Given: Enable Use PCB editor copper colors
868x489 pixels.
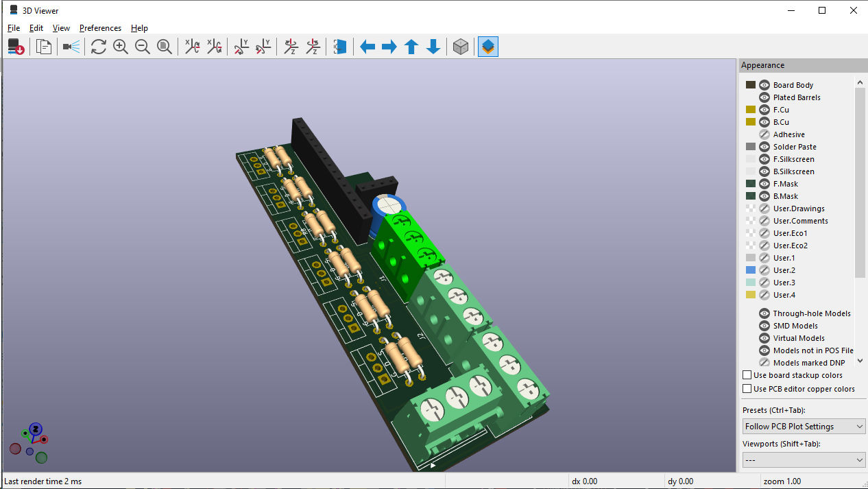Looking at the screenshot, I should click(747, 389).
